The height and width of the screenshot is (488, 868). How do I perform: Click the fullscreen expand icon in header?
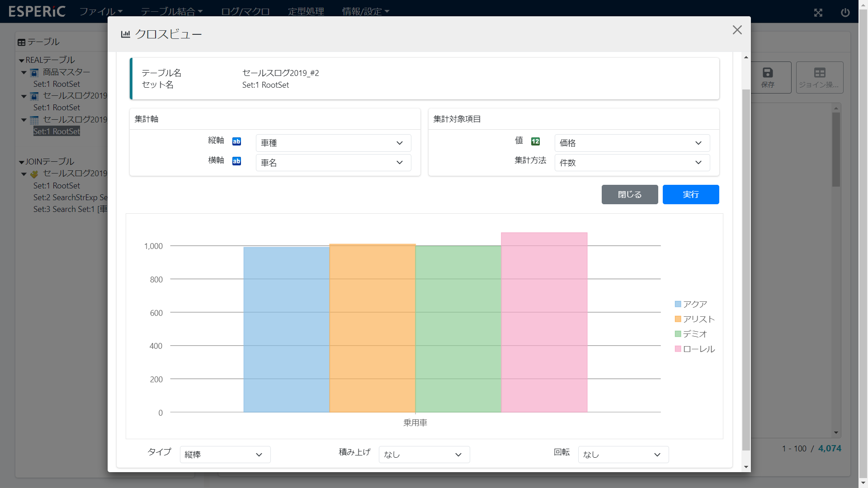(818, 12)
